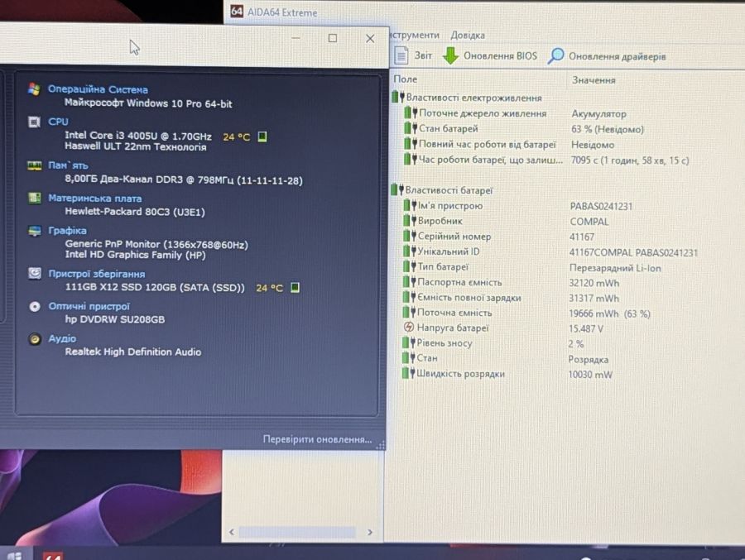Click the motherboard icon beside Материнська плата
The height and width of the screenshot is (560, 745).
coord(34,198)
